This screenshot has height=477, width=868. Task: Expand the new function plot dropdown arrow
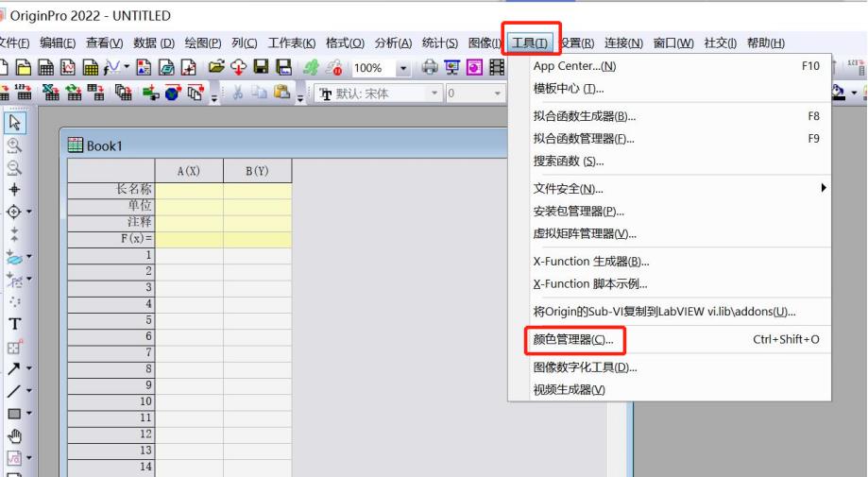[x=127, y=67]
